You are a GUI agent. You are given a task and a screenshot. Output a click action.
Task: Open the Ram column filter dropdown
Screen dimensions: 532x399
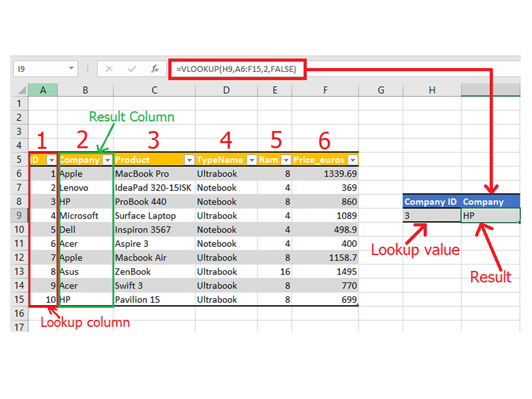pos(286,160)
